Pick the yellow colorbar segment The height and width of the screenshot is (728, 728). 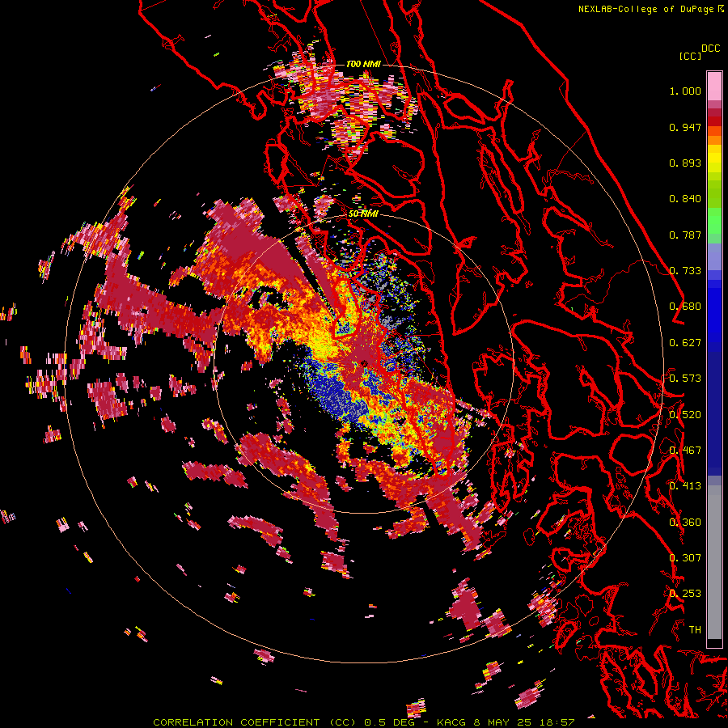coord(714,159)
